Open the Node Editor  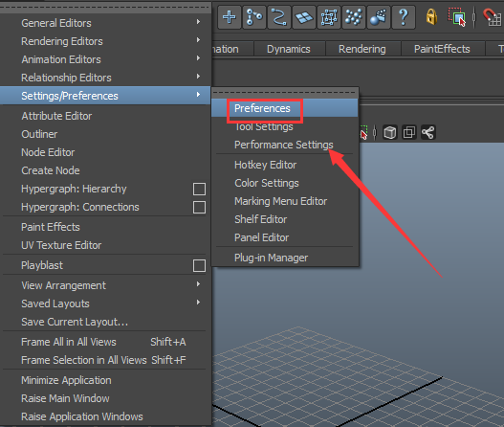105,152
